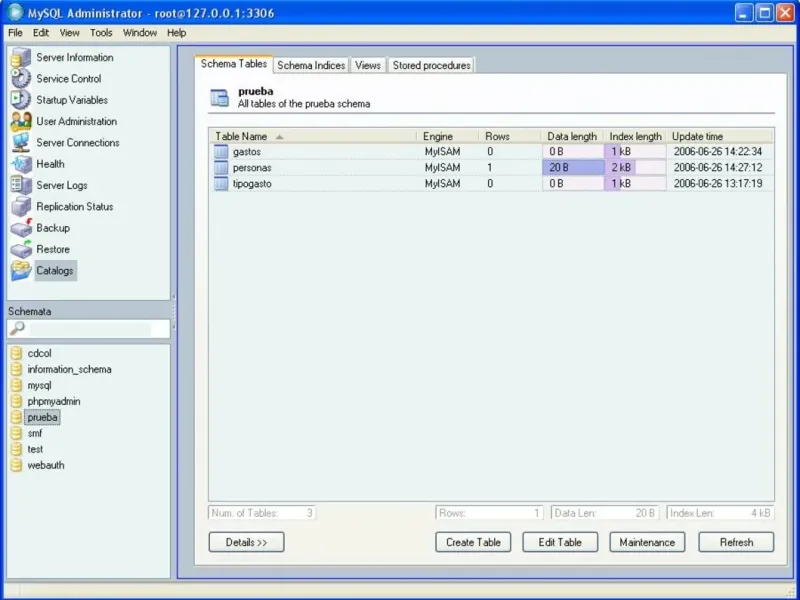The height and width of the screenshot is (600, 800).
Task: Expand the Details >> section
Action: pyautogui.click(x=246, y=542)
